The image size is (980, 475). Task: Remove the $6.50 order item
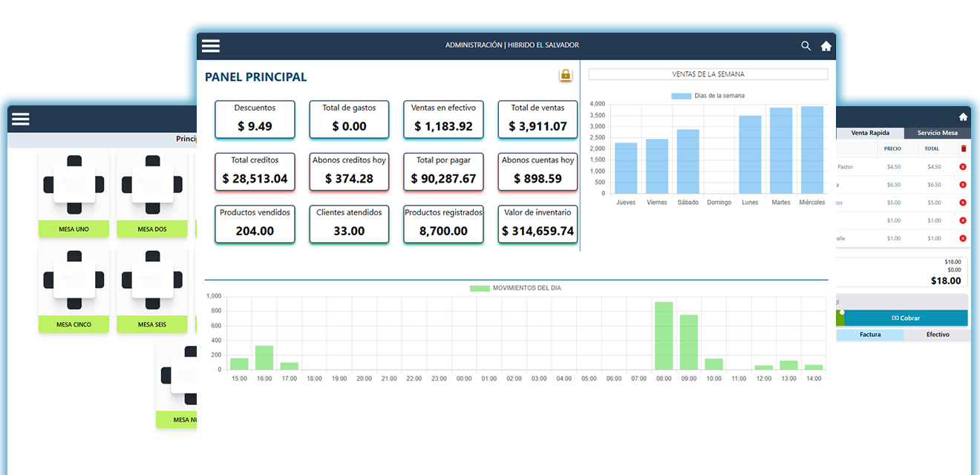pos(963,185)
